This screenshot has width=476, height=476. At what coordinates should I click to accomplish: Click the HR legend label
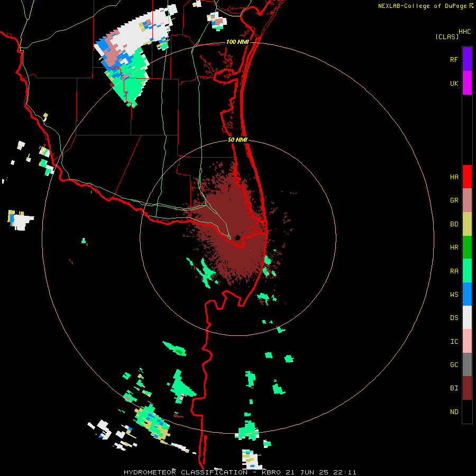[x=454, y=248]
